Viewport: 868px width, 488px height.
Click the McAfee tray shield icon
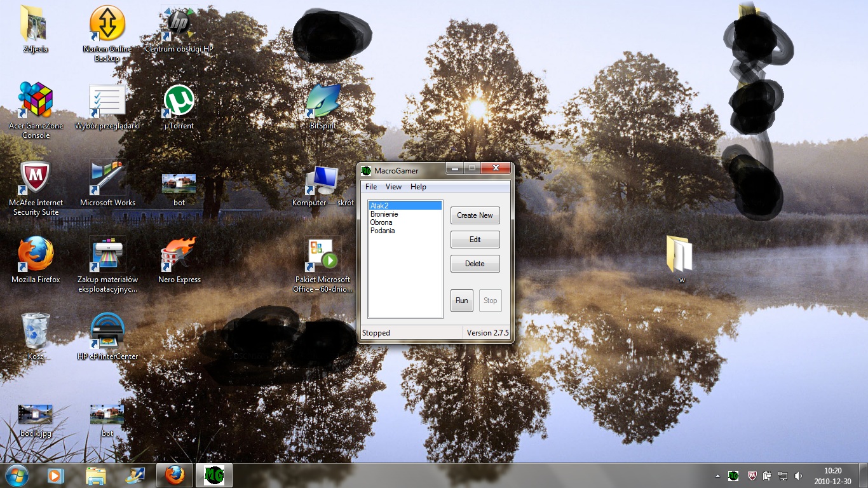(x=752, y=475)
